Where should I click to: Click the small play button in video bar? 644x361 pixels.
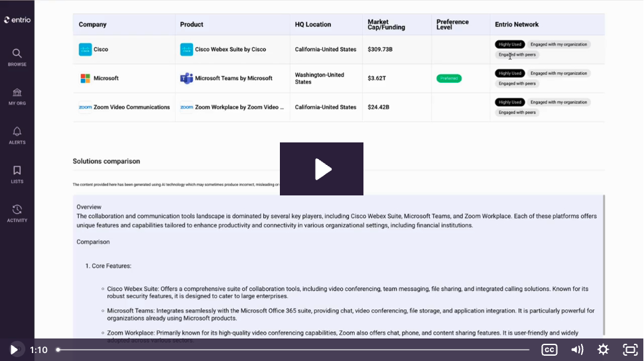pyautogui.click(x=13, y=350)
